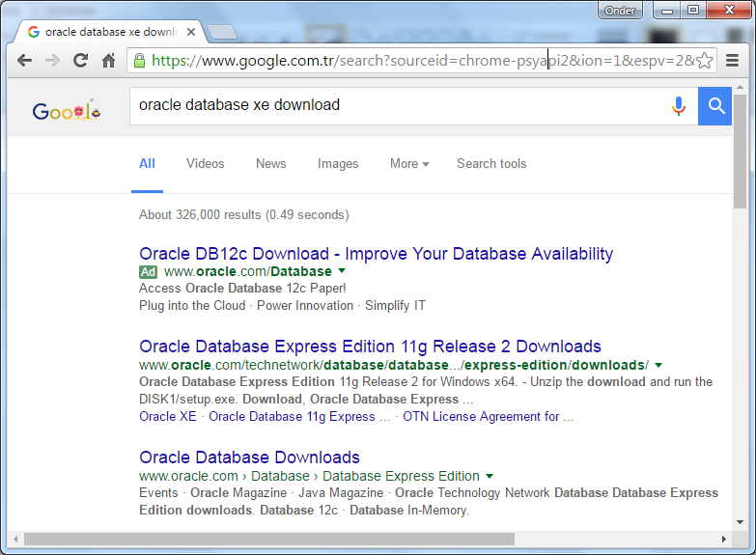This screenshot has width=756, height=555.
Task: Open Search tools options
Action: pos(491,164)
